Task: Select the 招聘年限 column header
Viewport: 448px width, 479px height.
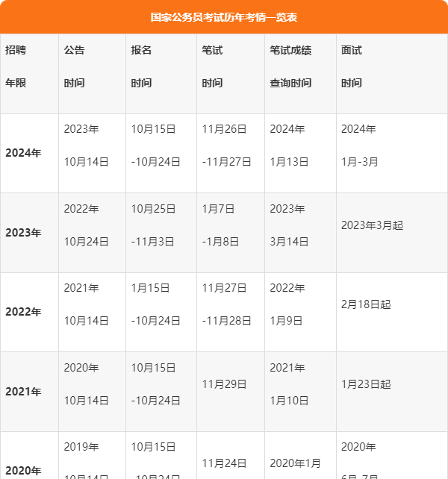Action: point(16,66)
